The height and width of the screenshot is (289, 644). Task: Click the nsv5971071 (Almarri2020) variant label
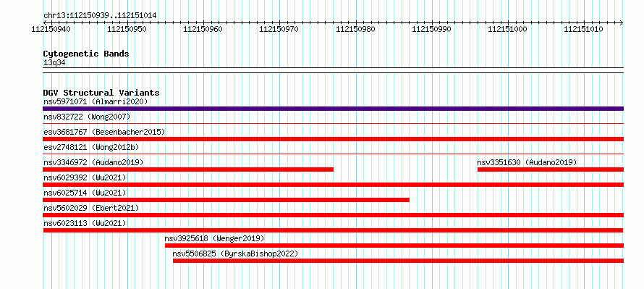[x=96, y=101]
